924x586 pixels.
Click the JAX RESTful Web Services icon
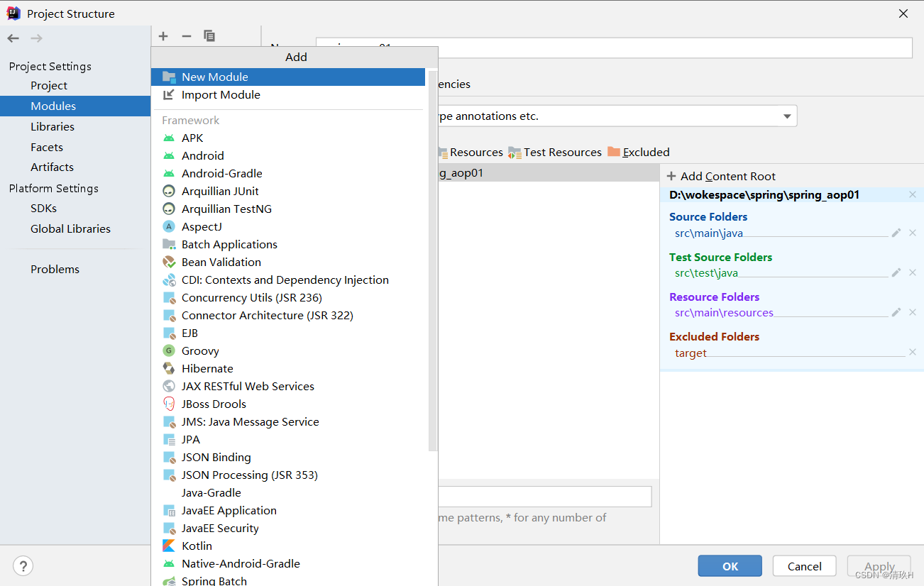169,386
